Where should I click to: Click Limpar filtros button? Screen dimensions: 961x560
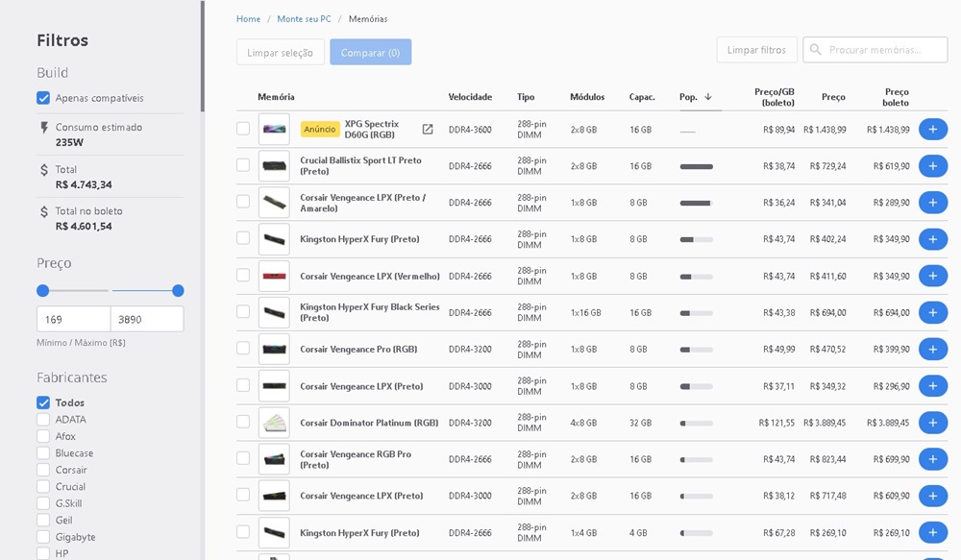coord(756,50)
